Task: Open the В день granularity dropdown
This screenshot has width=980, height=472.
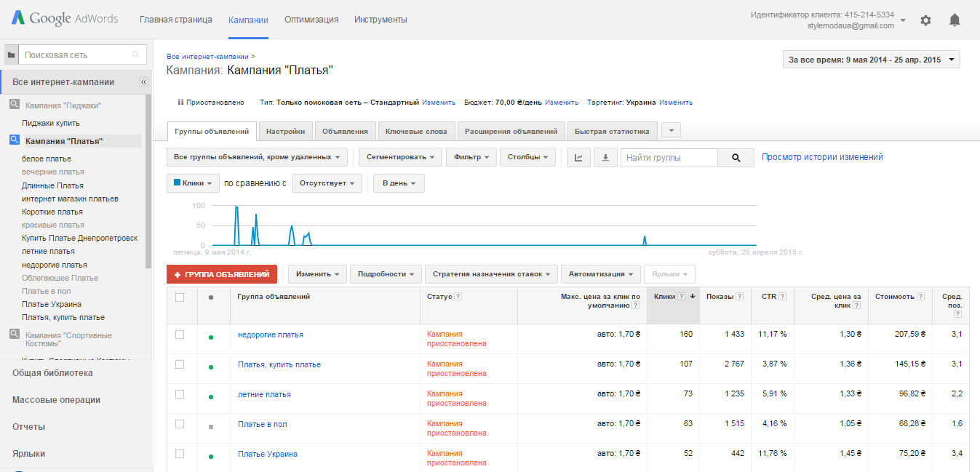Action: tap(399, 183)
